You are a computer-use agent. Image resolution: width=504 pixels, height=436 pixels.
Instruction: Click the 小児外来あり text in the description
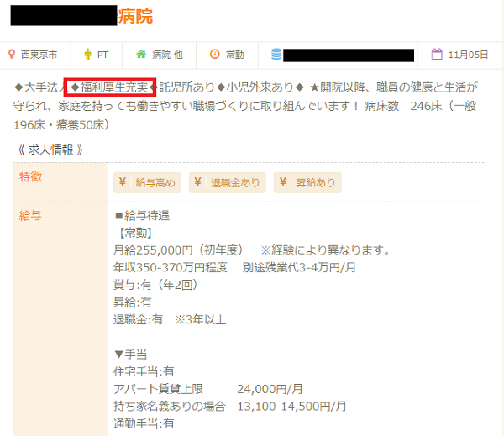[260, 87]
